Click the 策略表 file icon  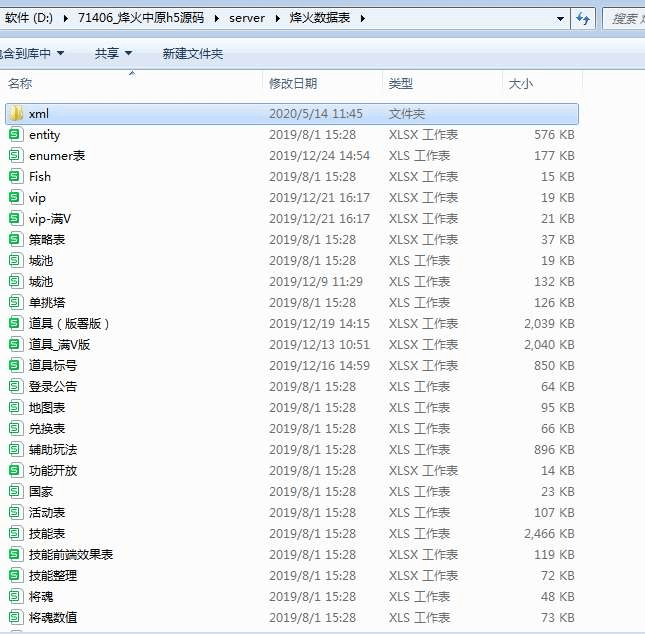(x=15, y=239)
